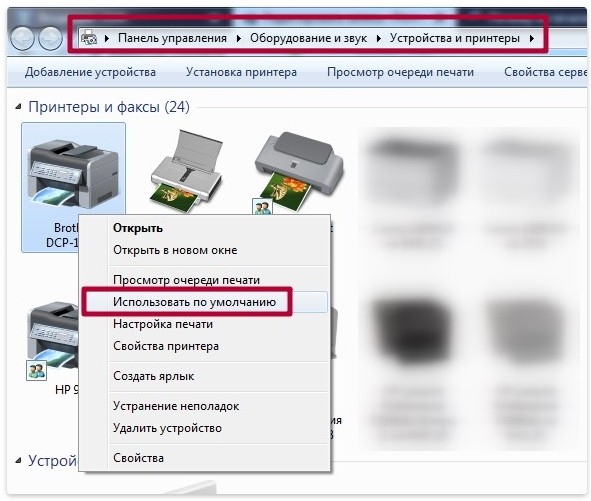Screen dimensions: 591x501
Task: Open Оборудование и звук breadcrumb
Action: pyautogui.click(x=308, y=38)
